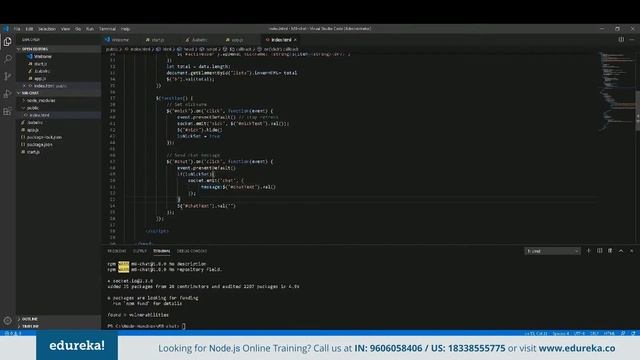Select start.js in Open Editors
The height and width of the screenshot is (360, 640).
click(58, 64)
